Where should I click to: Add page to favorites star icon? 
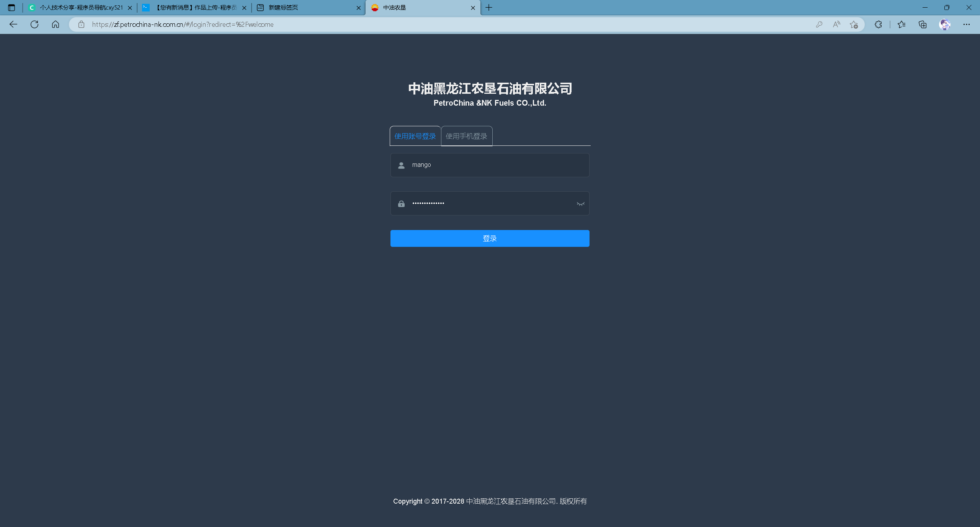click(x=854, y=24)
